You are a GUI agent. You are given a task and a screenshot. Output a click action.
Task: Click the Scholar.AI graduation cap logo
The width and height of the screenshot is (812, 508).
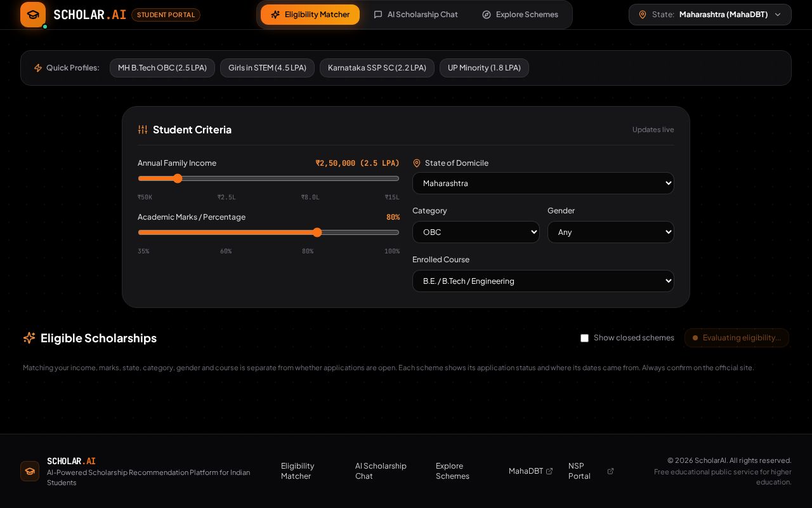click(33, 15)
